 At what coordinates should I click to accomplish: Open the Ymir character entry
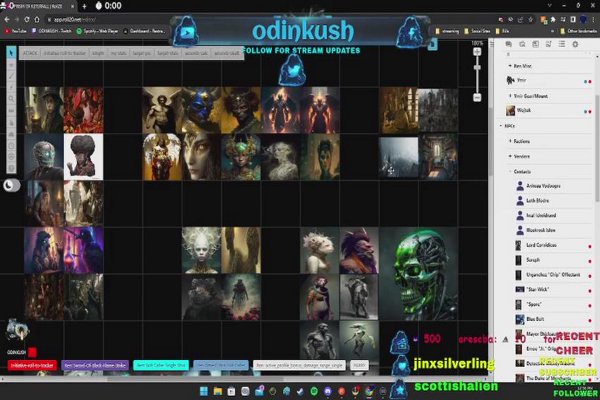coord(548,80)
